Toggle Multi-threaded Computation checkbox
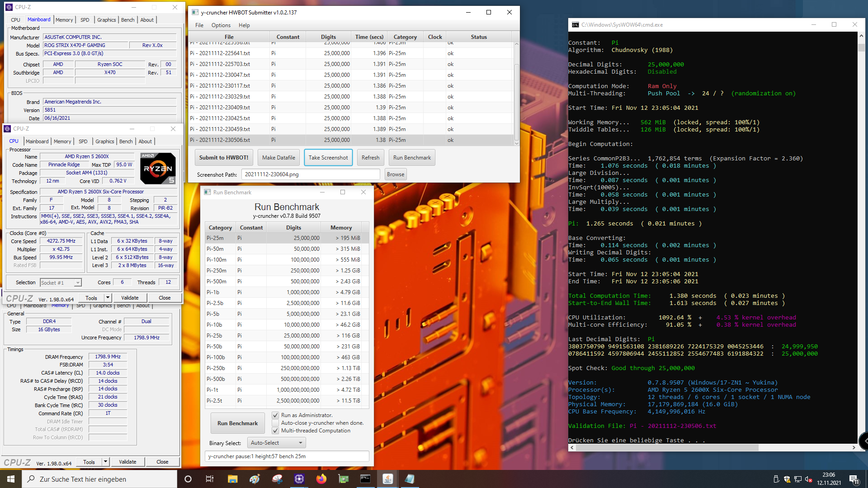The image size is (868, 488). pos(275,431)
